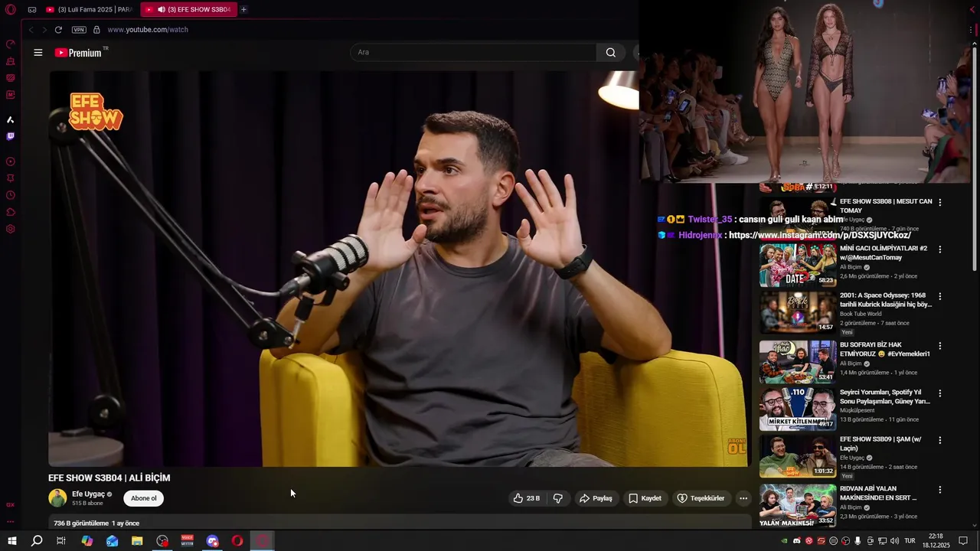This screenshot has width=980, height=551.
Task: Open Extensions cube in the sidebar
Action: [x=11, y=212]
